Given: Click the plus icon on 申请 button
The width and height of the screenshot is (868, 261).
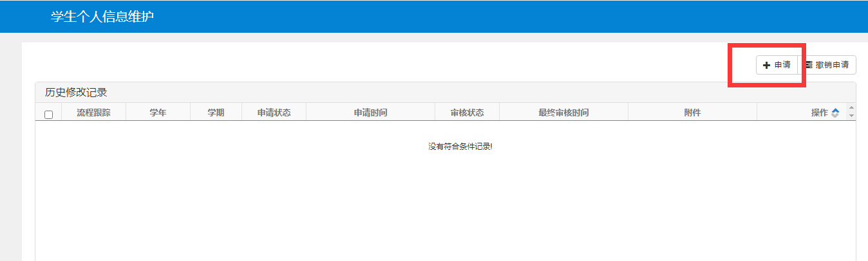Looking at the screenshot, I should [x=766, y=65].
